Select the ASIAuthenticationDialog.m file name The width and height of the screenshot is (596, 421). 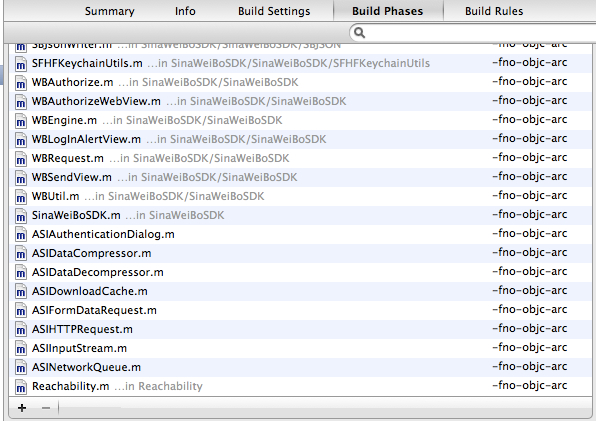point(103,234)
